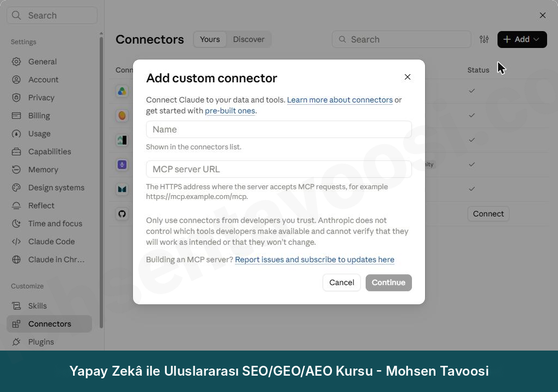Open Report issues and subscribe link
The image size is (558, 392).
coord(314,260)
